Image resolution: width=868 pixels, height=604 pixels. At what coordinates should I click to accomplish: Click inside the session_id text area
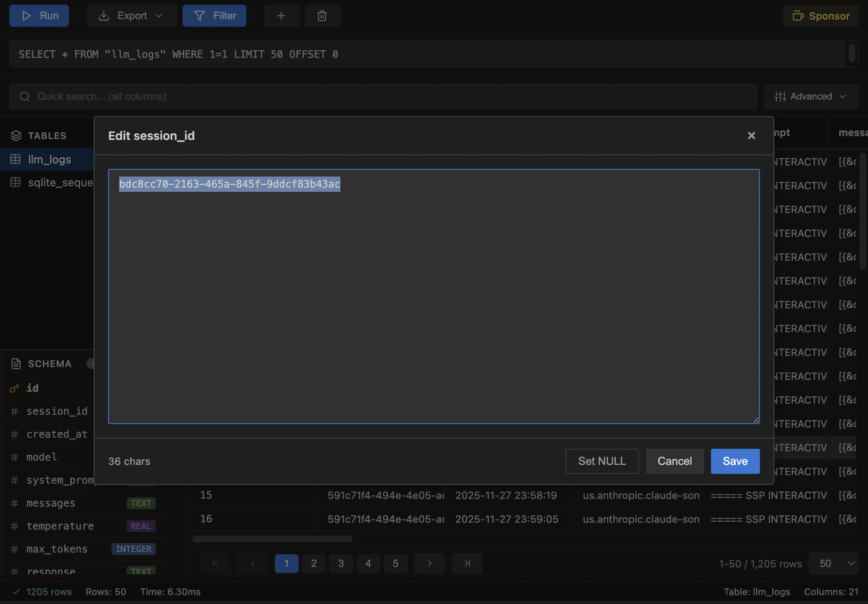point(434,298)
